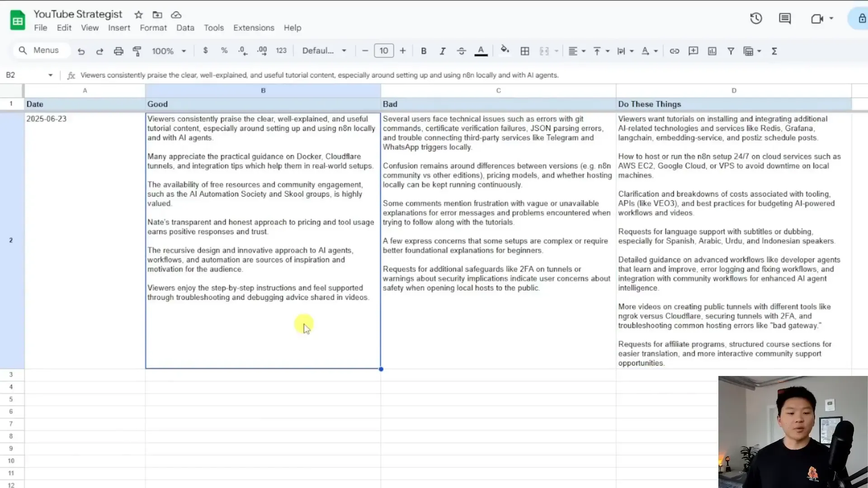Open the Data menu
Viewport: 868px width, 488px height.
pyautogui.click(x=185, y=28)
